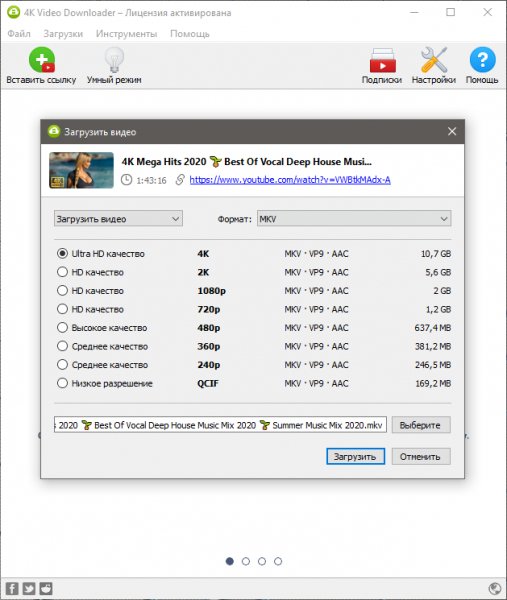Select Среднее качество 240p option

tap(62, 364)
